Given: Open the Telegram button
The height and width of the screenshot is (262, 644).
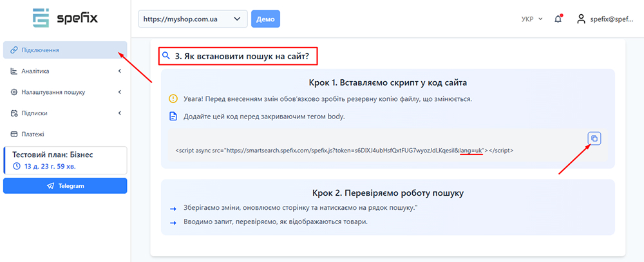Looking at the screenshot, I should (65, 185).
